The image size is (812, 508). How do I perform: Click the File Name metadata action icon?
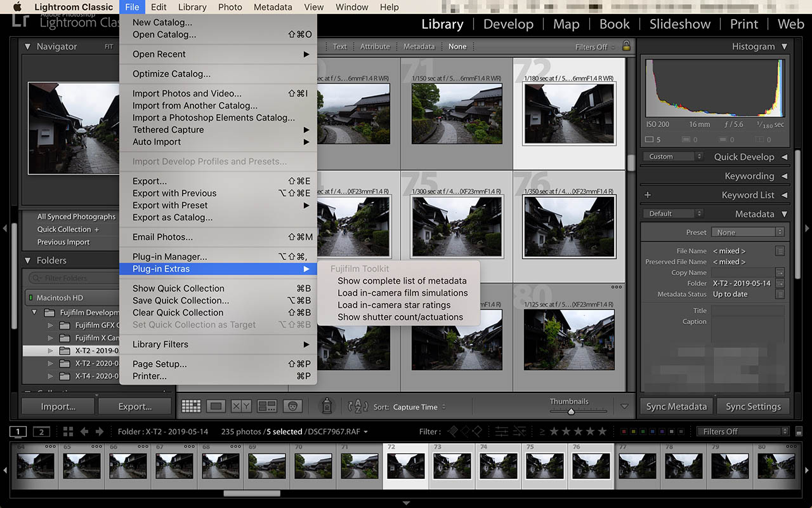780,251
